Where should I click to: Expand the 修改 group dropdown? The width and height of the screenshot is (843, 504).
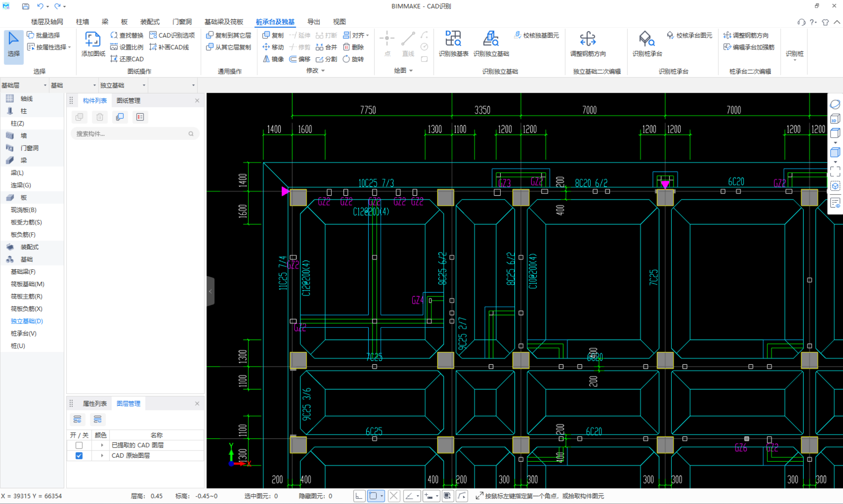[323, 70]
